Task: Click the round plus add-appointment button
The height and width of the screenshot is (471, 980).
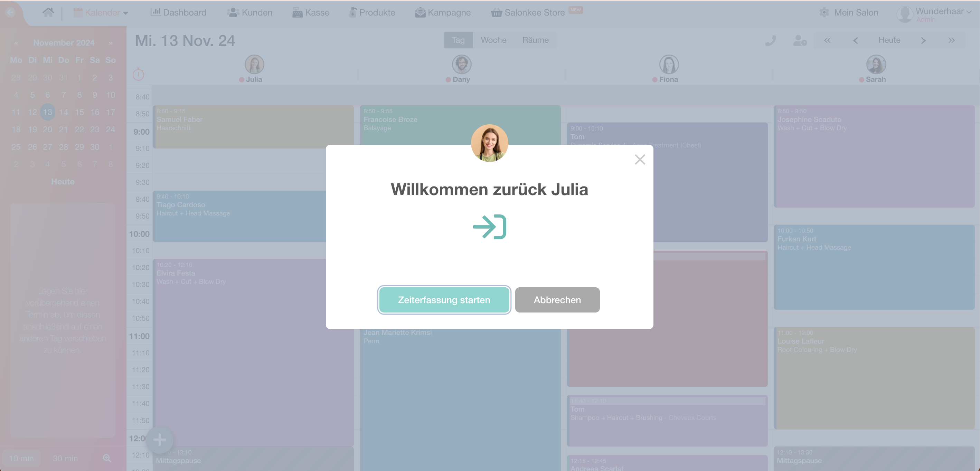Action: [159, 440]
